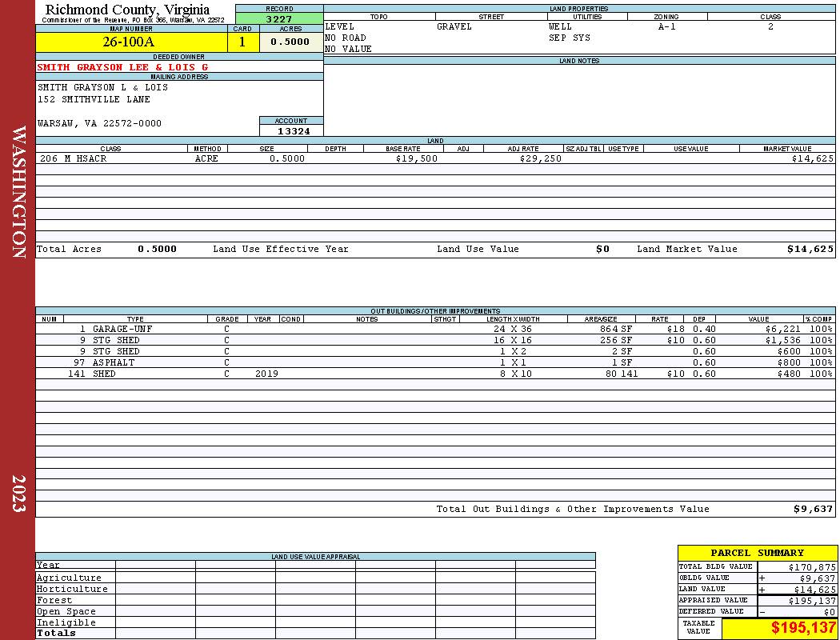The image size is (840, 640).
Task: Select mailing address line 152 SMITHVILLE LANE
Action: tap(94, 100)
